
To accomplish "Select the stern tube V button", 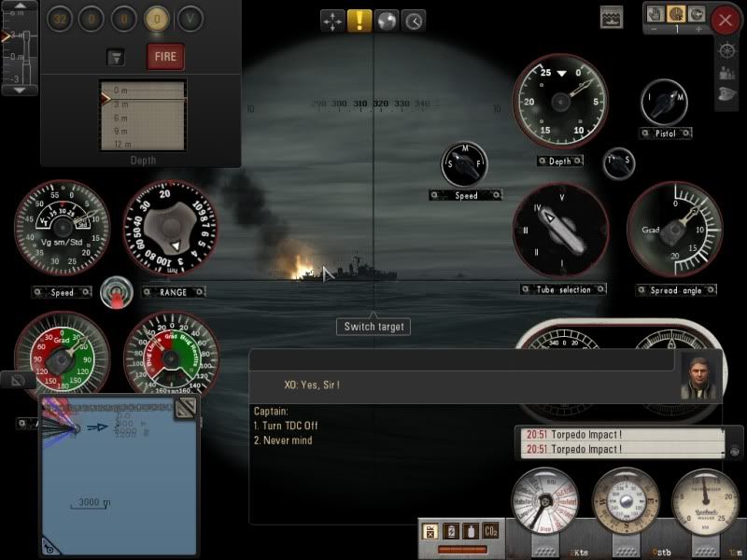I will [x=190, y=19].
